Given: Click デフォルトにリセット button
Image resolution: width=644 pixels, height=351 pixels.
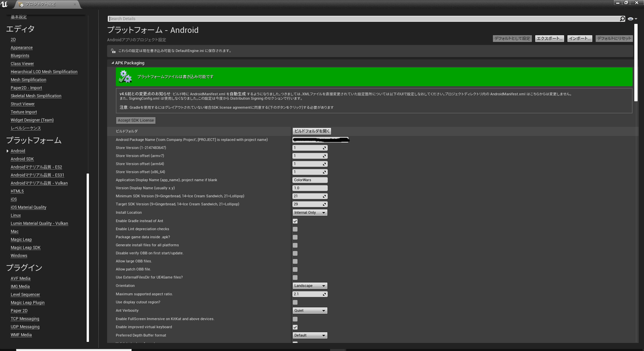Looking at the screenshot, I should tap(614, 39).
